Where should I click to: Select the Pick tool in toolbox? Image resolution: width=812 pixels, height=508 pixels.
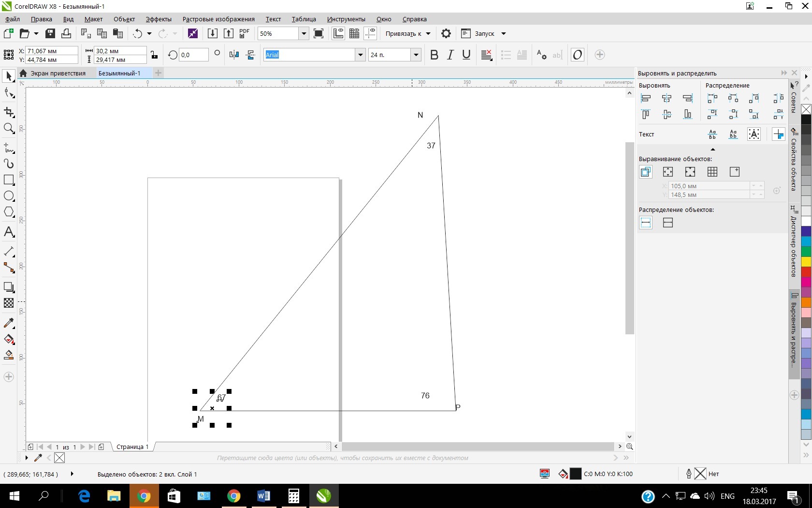pos(9,76)
